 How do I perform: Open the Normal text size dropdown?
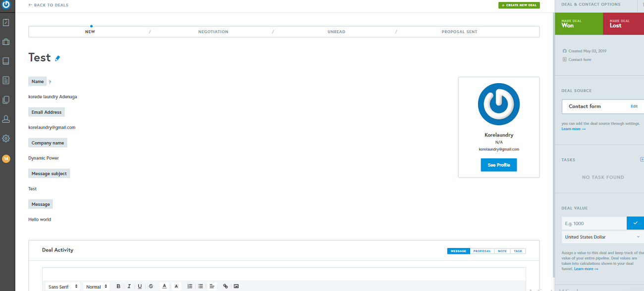(x=96, y=286)
